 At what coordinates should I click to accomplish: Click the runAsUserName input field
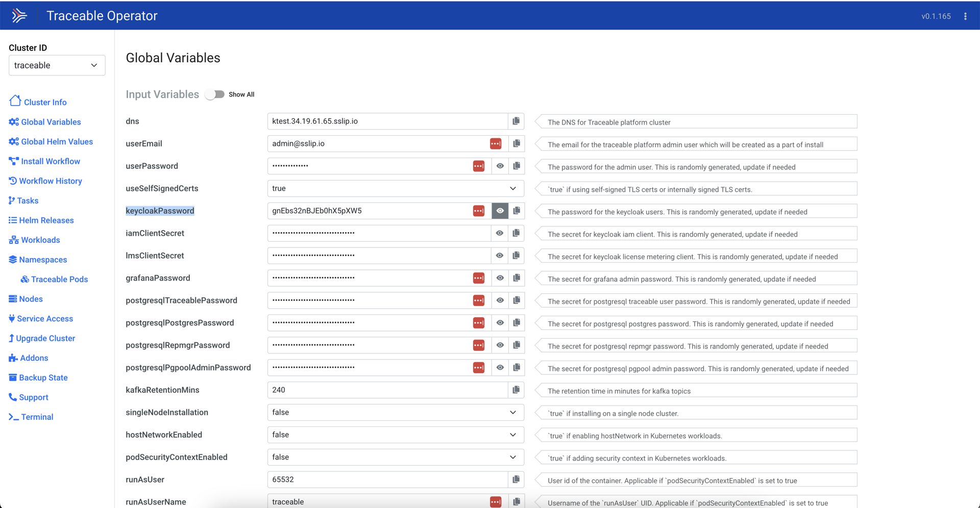point(378,501)
